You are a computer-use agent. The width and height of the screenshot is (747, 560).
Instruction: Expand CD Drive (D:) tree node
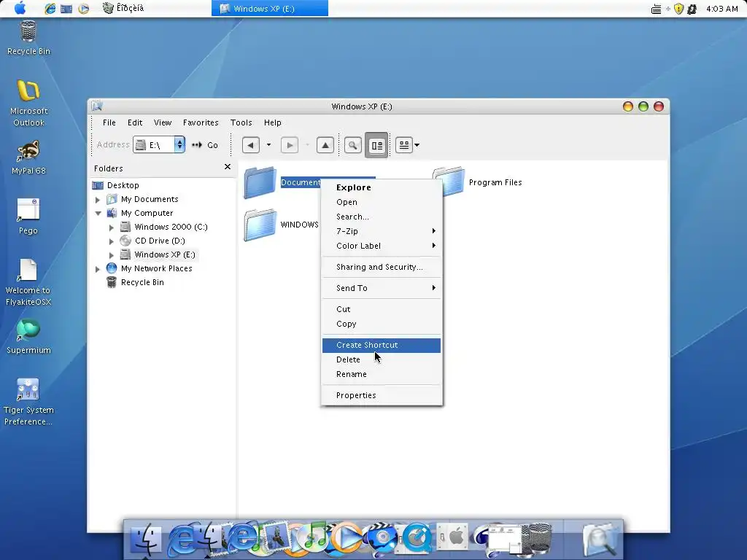pyautogui.click(x=112, y=241)
